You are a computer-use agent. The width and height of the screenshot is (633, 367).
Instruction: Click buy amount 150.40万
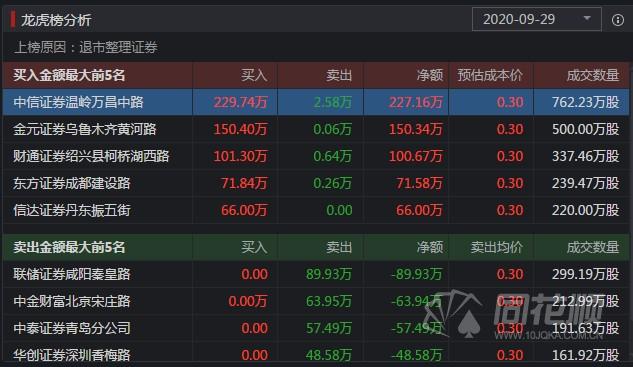click(x=240, y=129)
